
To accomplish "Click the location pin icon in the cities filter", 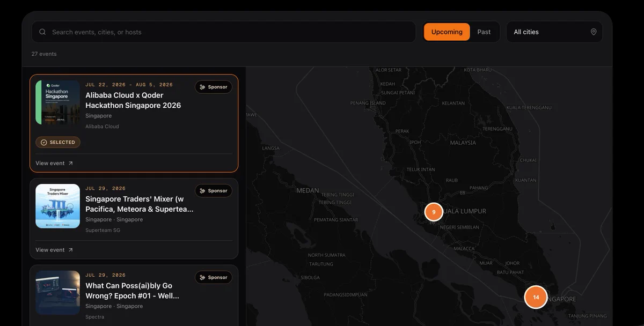I will coord(594,32).
